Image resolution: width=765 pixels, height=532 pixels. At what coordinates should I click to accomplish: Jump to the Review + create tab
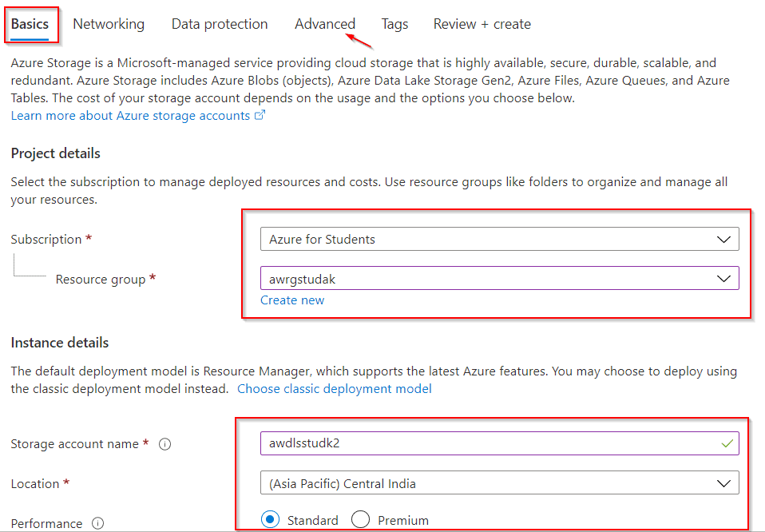pyautogui.click(x=482, y=24)
